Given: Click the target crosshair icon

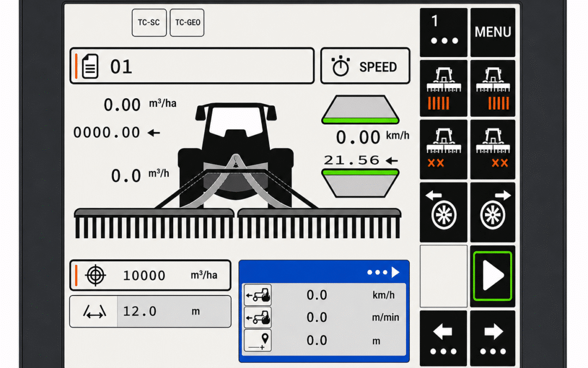Looking at the screenshot, I should pyautogui.click(x=95, y=275).
